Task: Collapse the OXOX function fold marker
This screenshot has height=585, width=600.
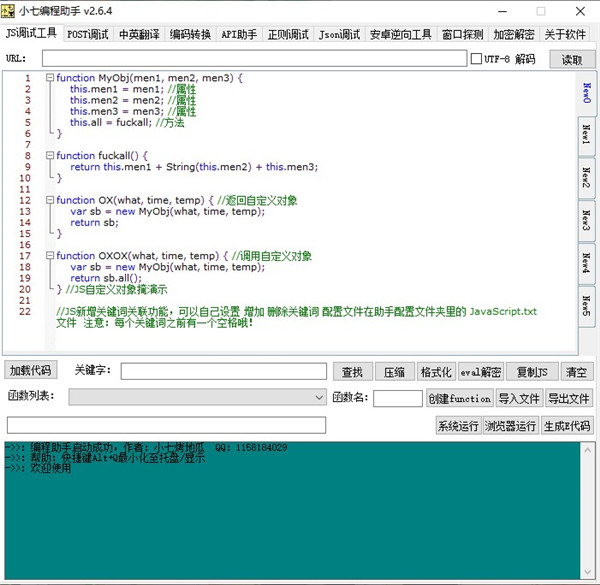Action: (50, 256)
